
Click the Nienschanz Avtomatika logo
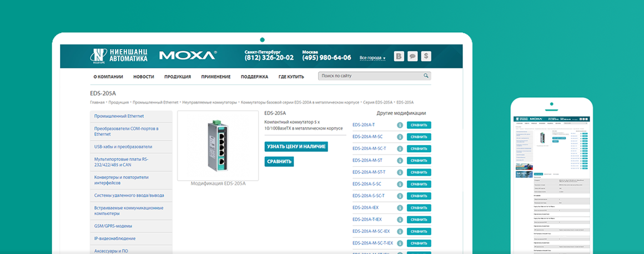point(119,56)
